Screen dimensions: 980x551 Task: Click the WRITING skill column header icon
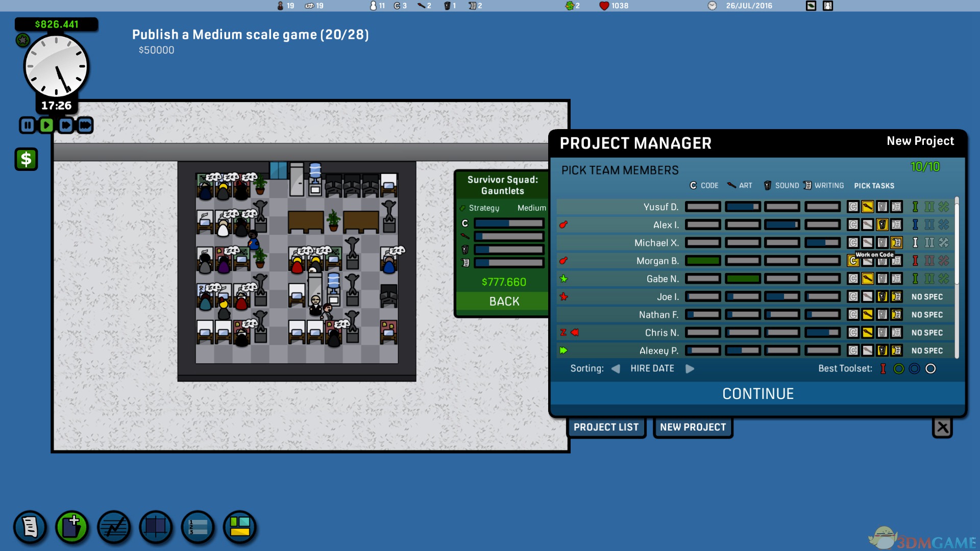pyautogui.click(x=806, y=186)
